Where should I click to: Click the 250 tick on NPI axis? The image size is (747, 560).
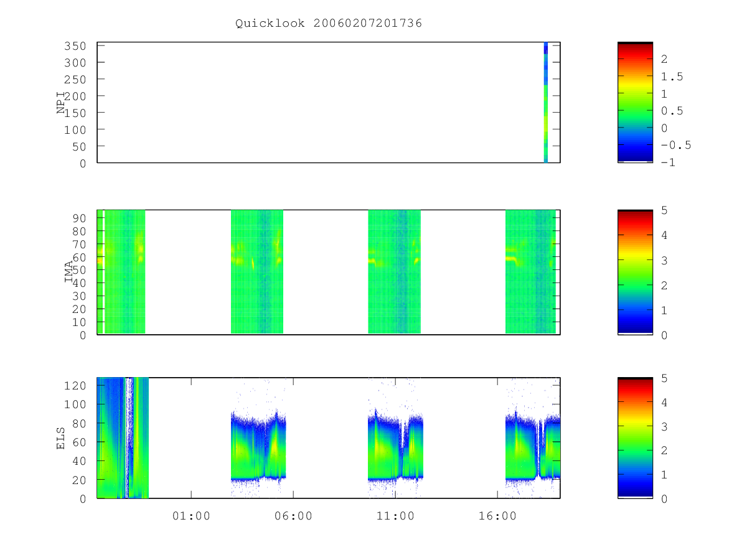click(x=75, y=80)
